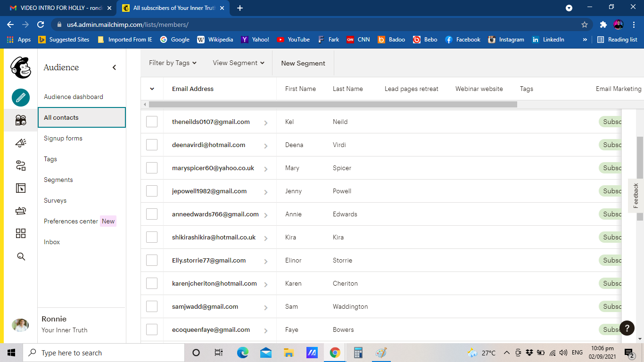
Task: Show more bookmarks with double chevron
Action: tap(585, 40)
